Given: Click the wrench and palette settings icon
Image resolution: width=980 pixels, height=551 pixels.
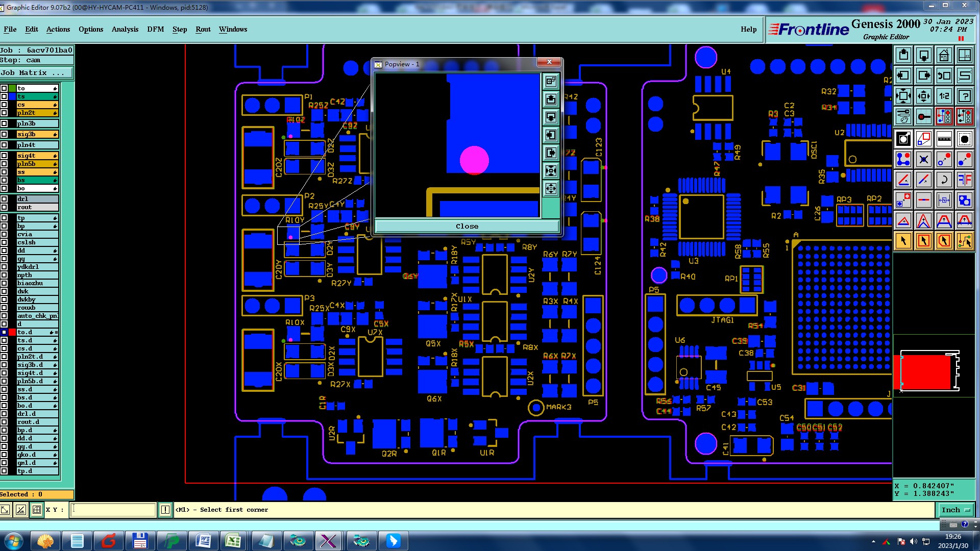Looking at the screenshot, I should (x=903, y=117).
